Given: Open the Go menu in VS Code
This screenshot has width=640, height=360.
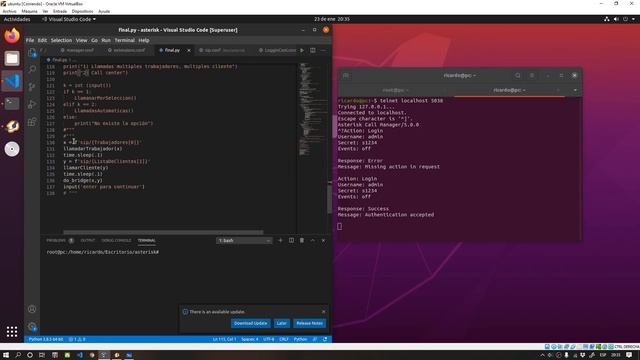Looking at the screenshot, I should tap(94, 40).
